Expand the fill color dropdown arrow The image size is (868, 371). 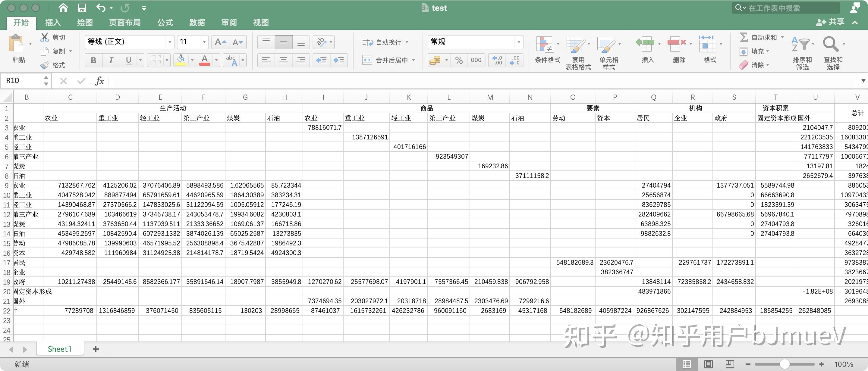[192, 60]
